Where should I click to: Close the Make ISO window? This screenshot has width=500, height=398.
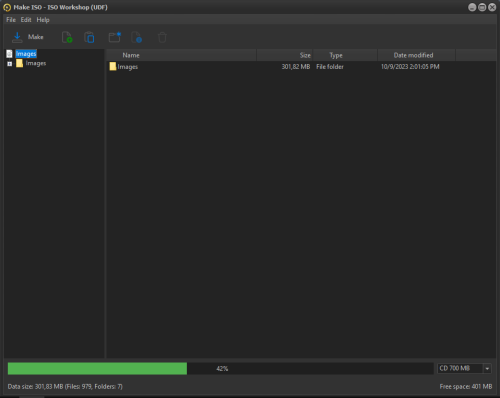pyautogui.click(x=492, y=7)
